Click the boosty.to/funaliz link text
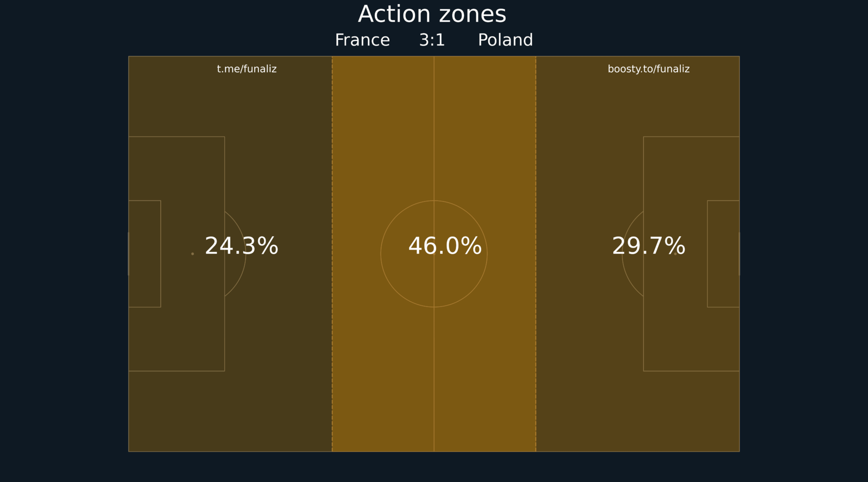 click(648, 69)
